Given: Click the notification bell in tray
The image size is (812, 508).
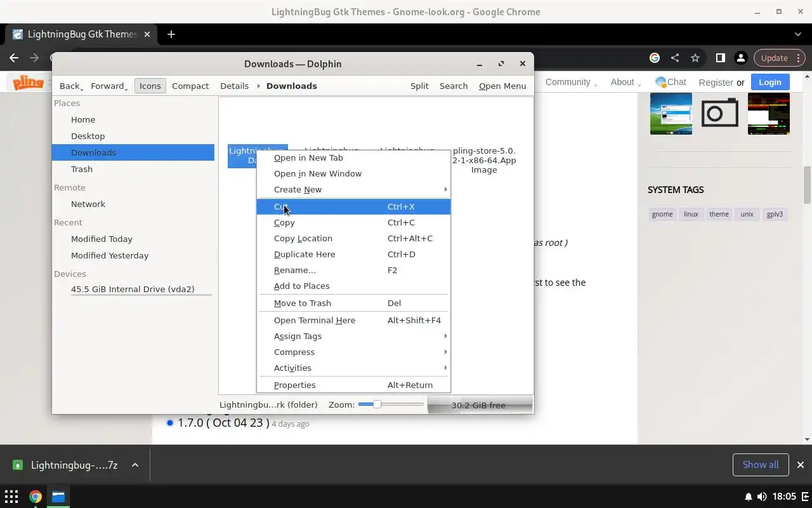Looking at the screenshot, I should coord(748,497).
